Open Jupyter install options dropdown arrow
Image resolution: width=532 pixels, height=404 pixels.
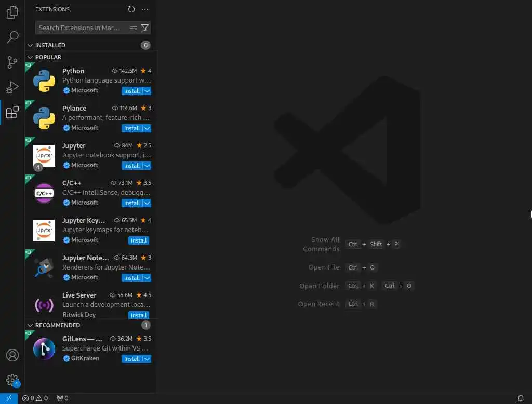click(147, 166)
